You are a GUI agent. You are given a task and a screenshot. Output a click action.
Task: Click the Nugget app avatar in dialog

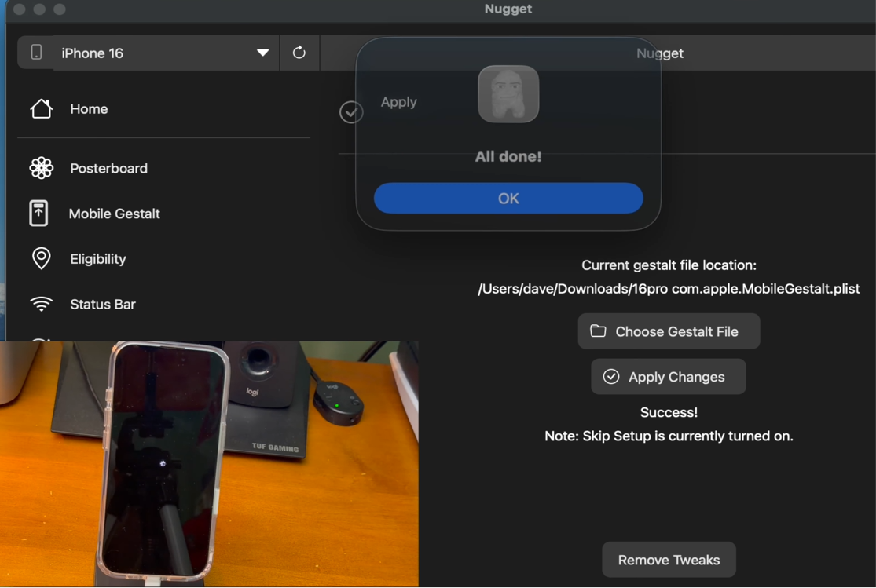click(x=508, y=93)
